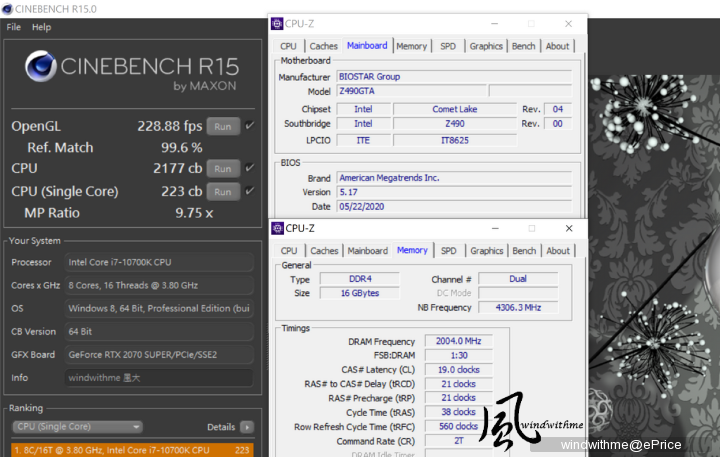Open SPD tab in upper CPU-Z window

(448, 46)
